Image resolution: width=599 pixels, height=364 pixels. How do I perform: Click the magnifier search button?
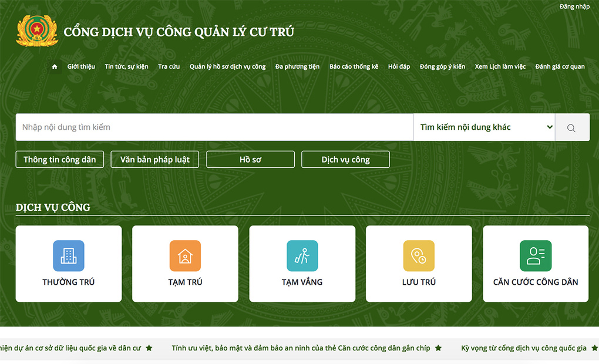tap(572, 127)
